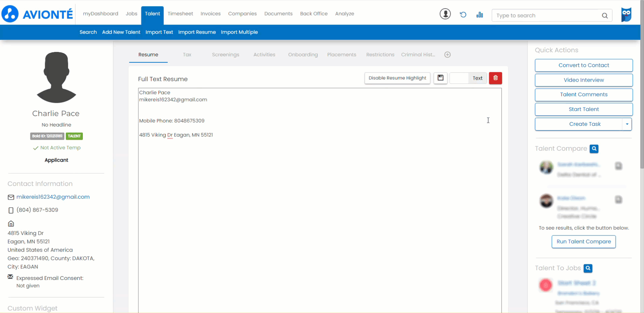Click the Not Active Temp checkmark
This screenshot has height=313, width=644.
(x=35, y=147)
